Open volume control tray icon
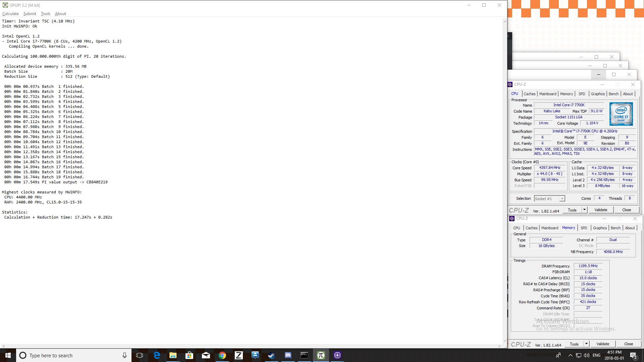The height and width of the screenshot is (362, 644). pyautogui.click(x=587, y=355)
